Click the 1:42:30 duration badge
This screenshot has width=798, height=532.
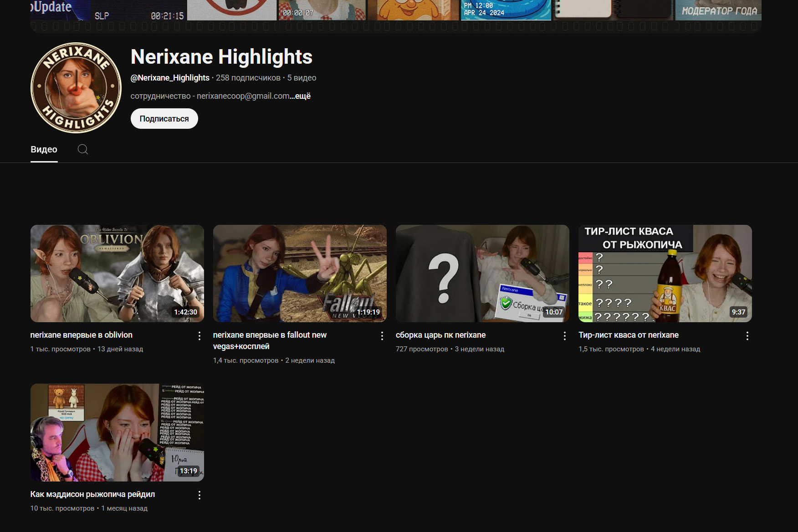186,312
